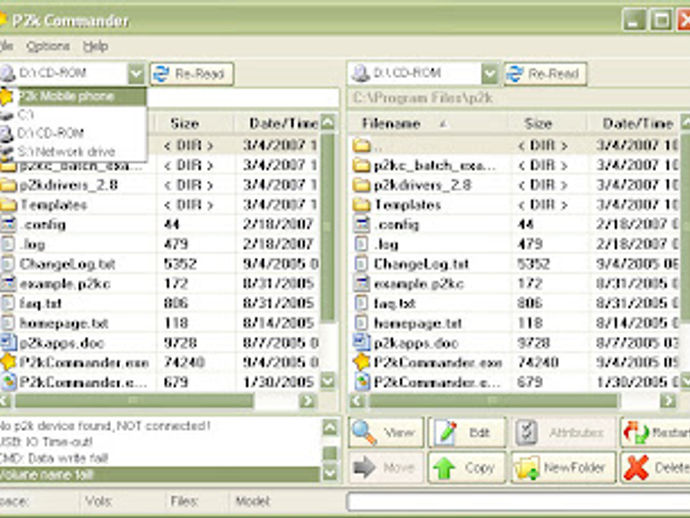Click right panel horizontal scrollbar thumb
The image size is (690, 518).
[x=493, y=400]
